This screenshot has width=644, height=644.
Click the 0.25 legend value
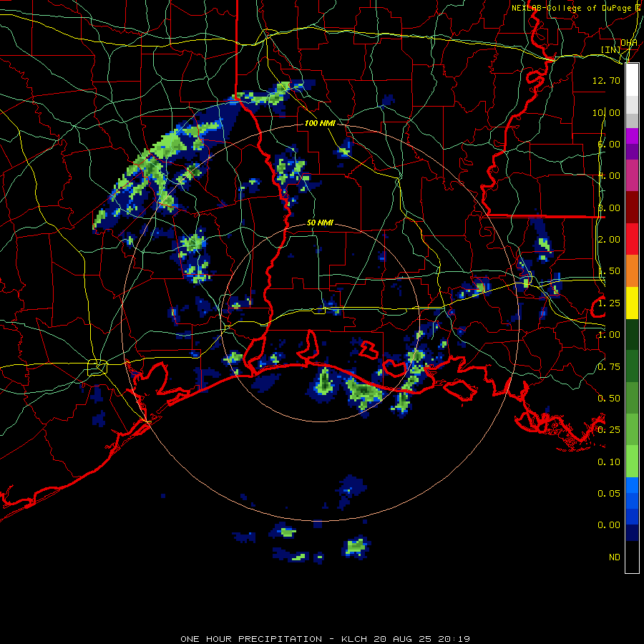pyautogui.click(x=609, y=430)
